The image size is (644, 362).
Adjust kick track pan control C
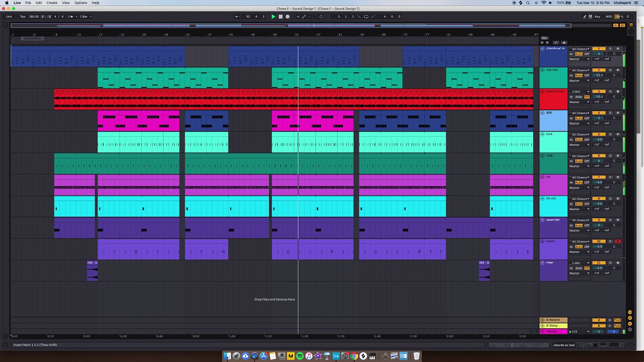[x=614, y=139]
